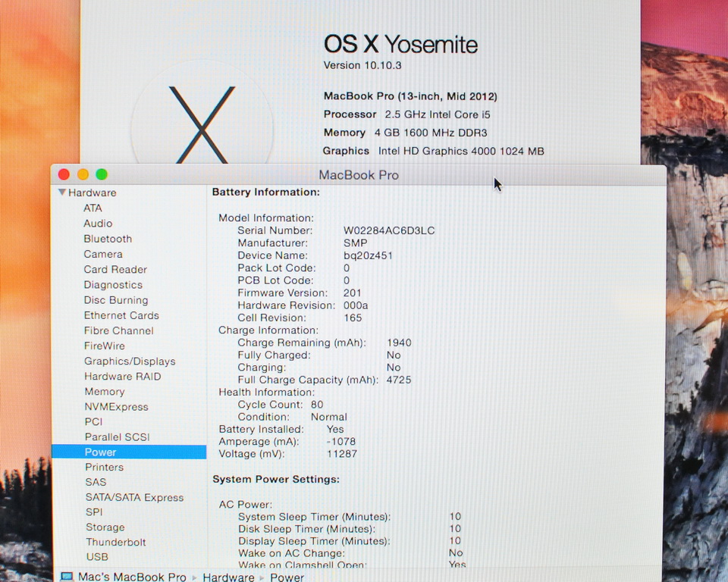Click Power in the bottom path bar
This screenshot has width=728, height=582.
coord(287,577)
